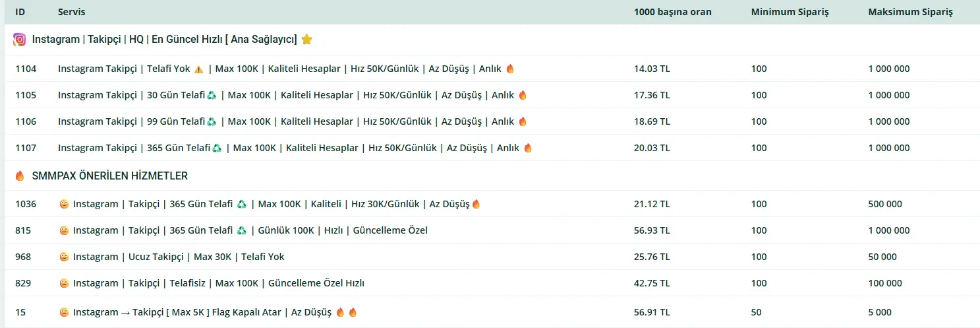Click the smiley emoji in service 968
This screenshot has width=980, height=328.
pos(64,257)
